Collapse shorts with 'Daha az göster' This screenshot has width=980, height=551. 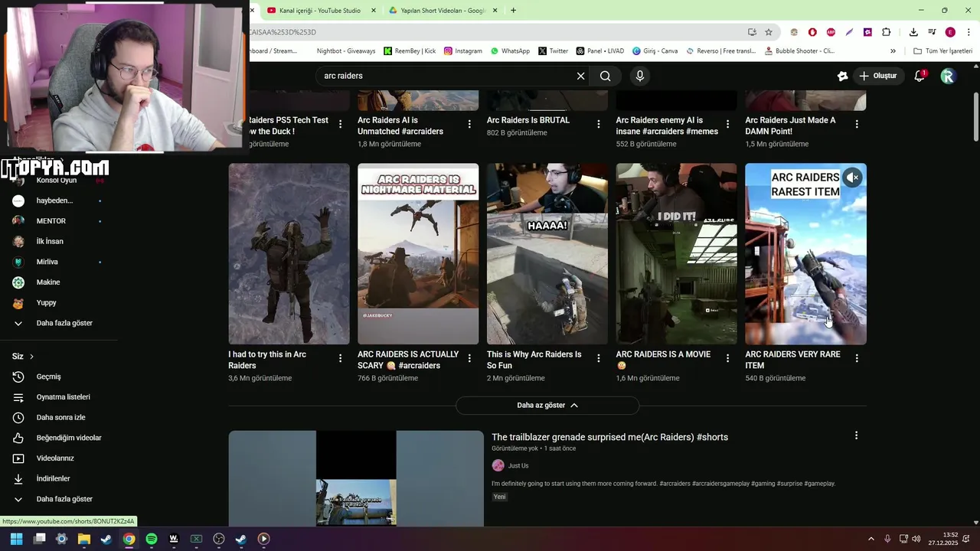[x=547, y=406]
